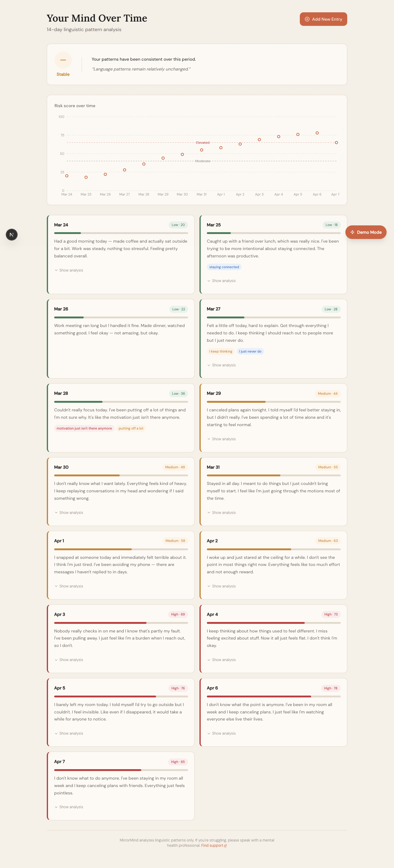Click the Apr 5 risk progress bar

tap(121, 696)
